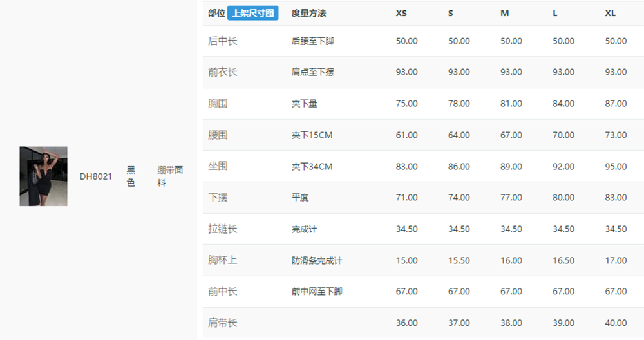Click 坐围 S value 86.00
Viewport: 644px width, 340px height.
tap(459, 166)
